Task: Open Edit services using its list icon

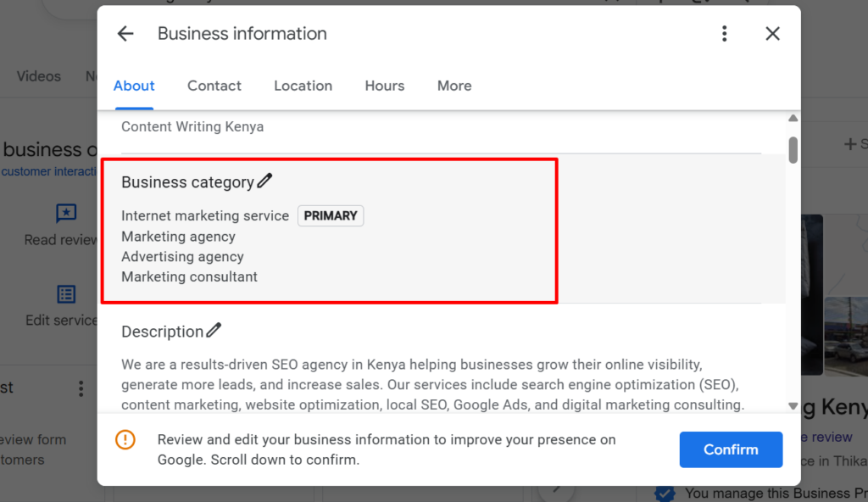Action: pos(66,294)
